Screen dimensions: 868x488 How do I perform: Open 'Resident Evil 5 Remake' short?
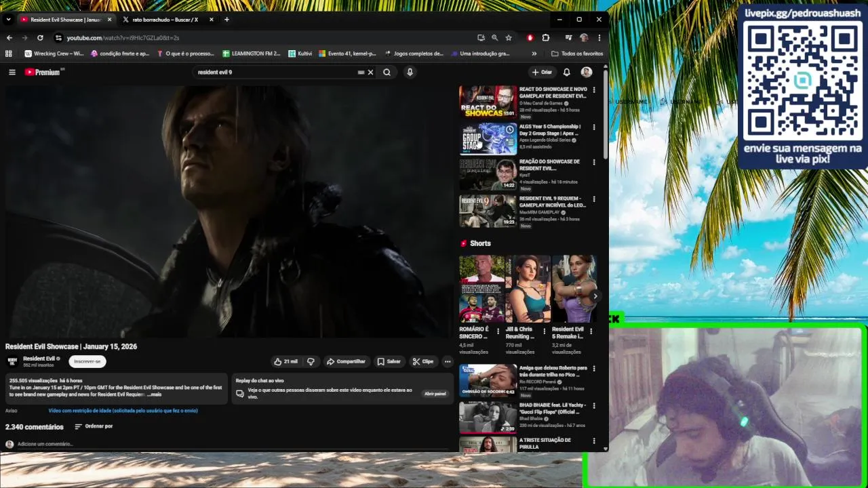point(574,289)
